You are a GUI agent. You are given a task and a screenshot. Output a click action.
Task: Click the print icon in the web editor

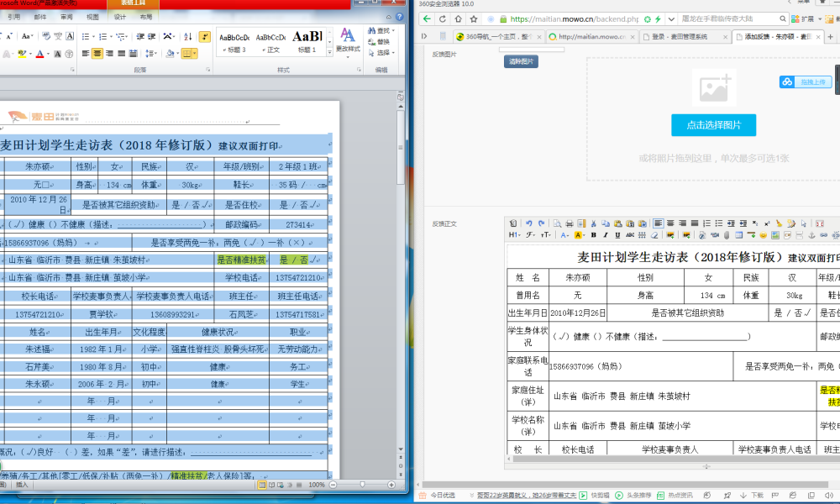[x=570, y=223]
